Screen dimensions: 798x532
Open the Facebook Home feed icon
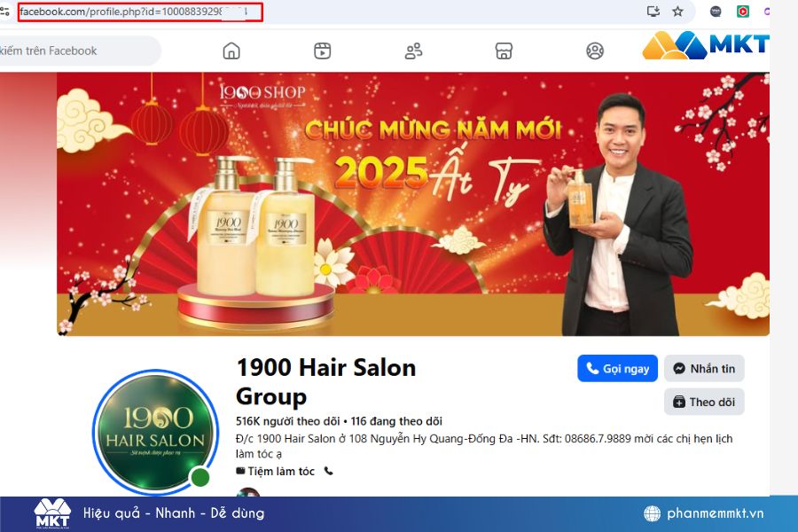[x=231, y=51]
